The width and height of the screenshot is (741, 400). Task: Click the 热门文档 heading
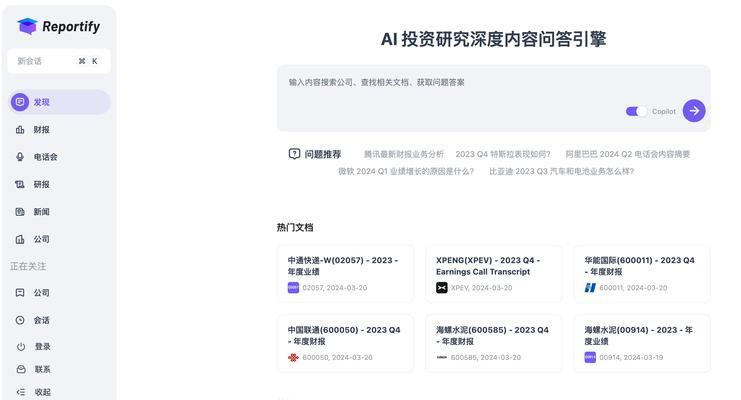[295, 227]
